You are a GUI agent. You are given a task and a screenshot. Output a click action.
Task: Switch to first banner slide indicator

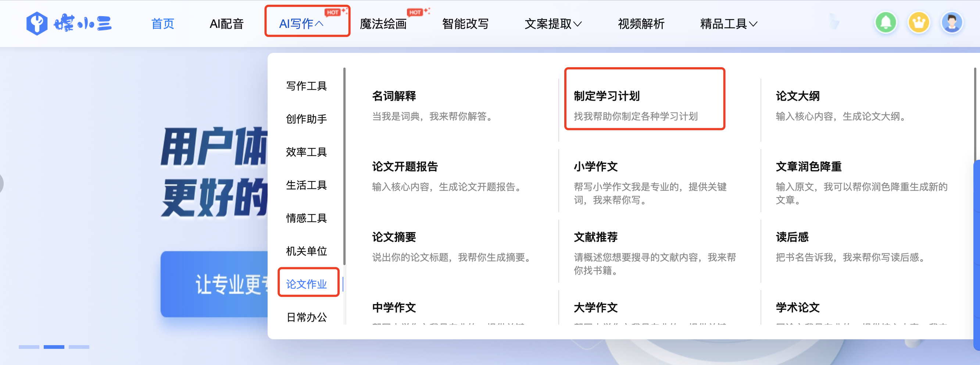29,347
